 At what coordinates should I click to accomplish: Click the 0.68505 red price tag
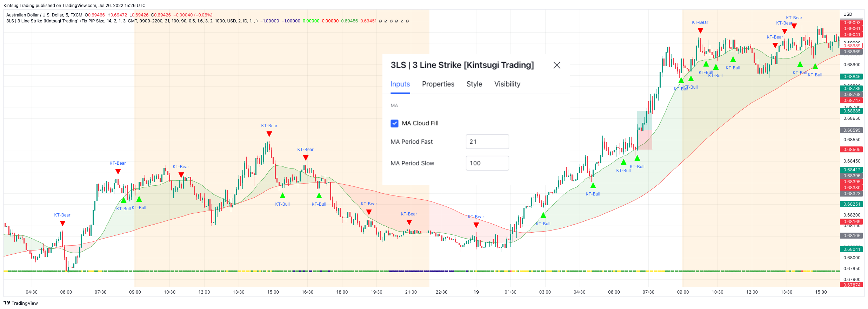click(x=852, y=150)
